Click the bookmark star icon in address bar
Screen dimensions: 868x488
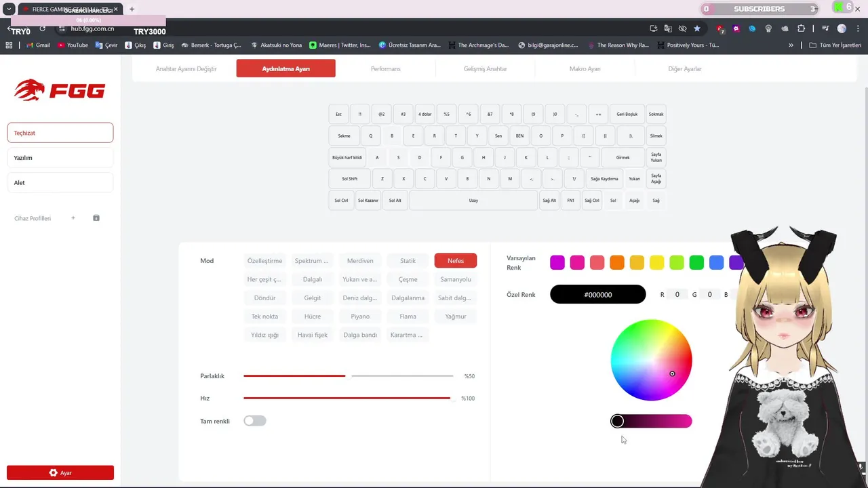point(697,28)
